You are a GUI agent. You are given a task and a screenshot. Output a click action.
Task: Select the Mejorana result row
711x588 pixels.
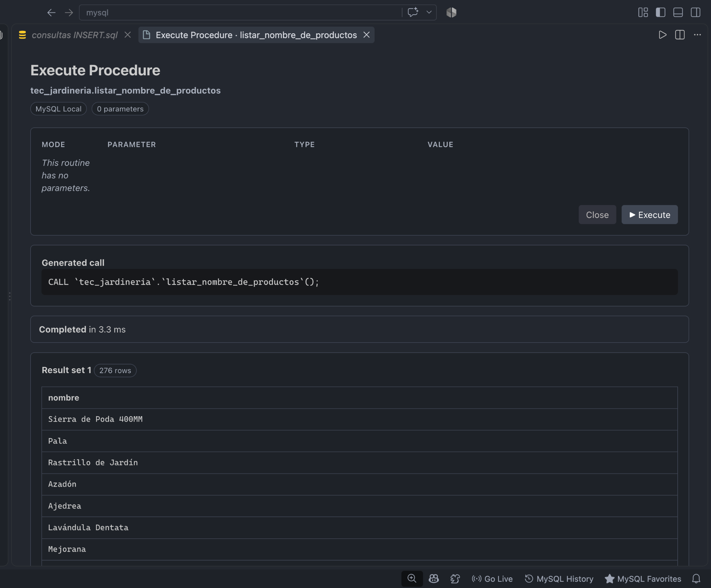point(360,549)
